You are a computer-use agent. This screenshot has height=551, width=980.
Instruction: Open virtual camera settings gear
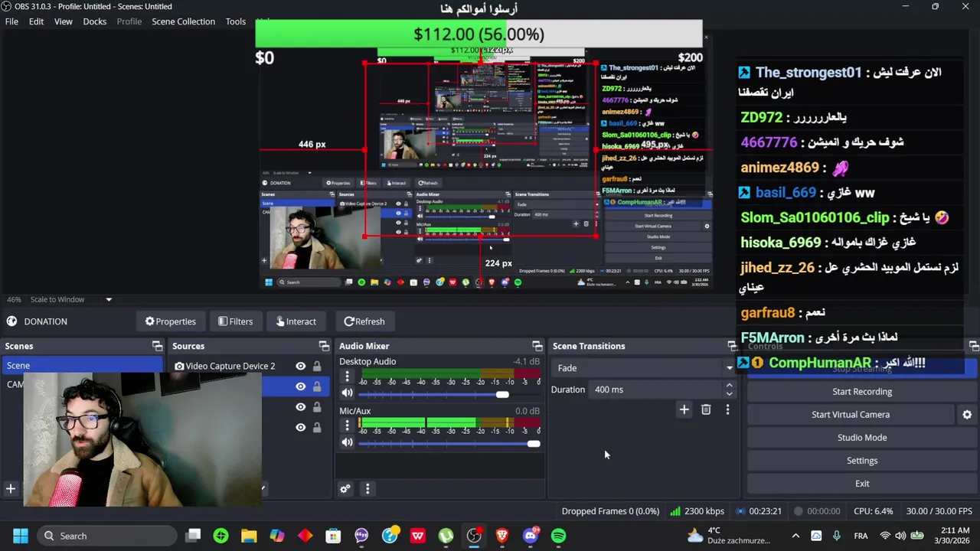(x=967, y=414)
